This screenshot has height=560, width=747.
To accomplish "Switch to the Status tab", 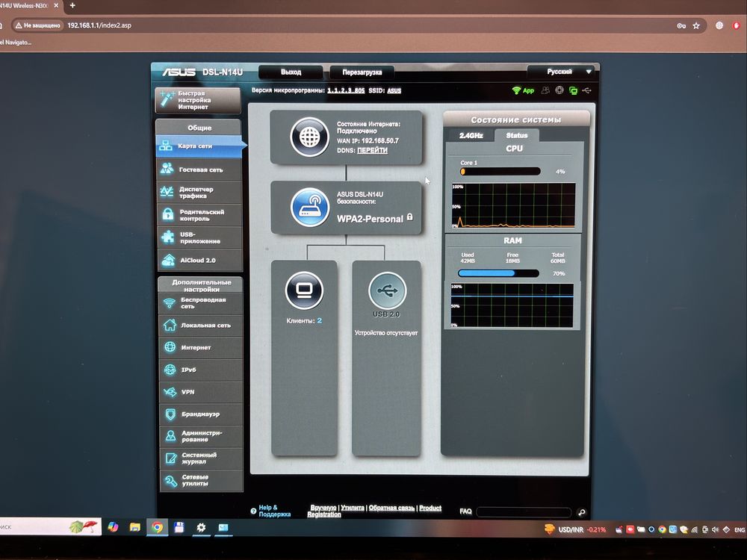I will pos(517,135).
